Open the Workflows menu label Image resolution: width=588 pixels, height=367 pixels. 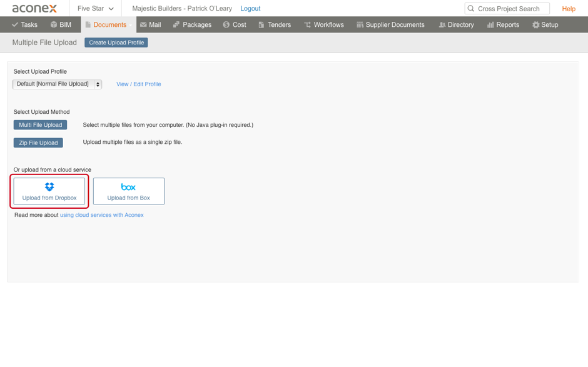tap(328, 25)
